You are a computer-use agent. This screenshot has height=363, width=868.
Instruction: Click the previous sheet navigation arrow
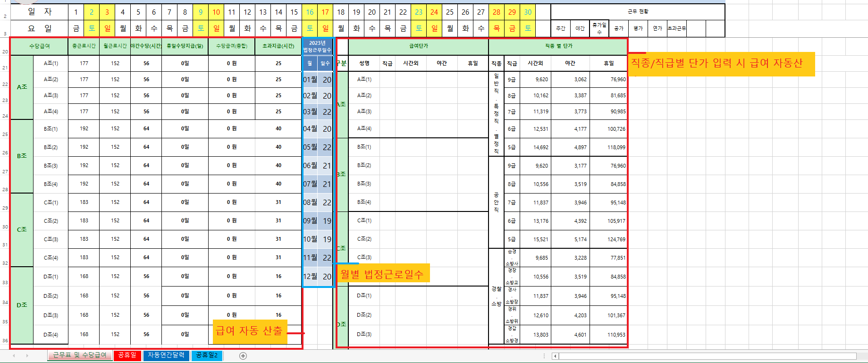click(14, 356)
